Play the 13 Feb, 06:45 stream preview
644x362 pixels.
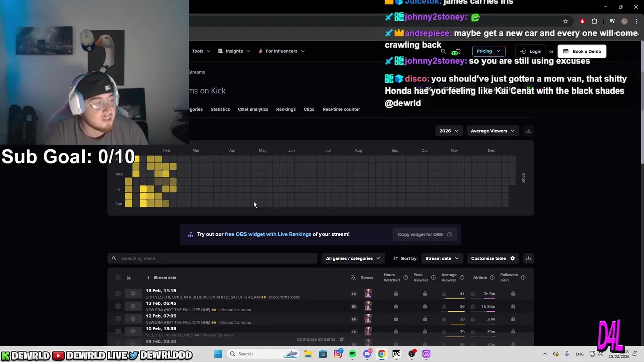pyautogui.click(x=133, y=306)
